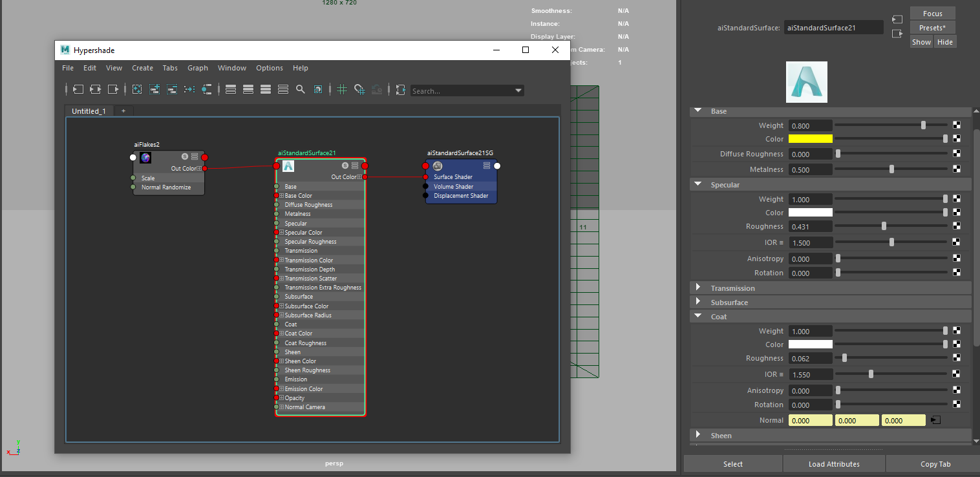The width and height of the screenshot is (980, 477).
Task: Clear the graph using the toolbar icon
Action: point(137,89)
